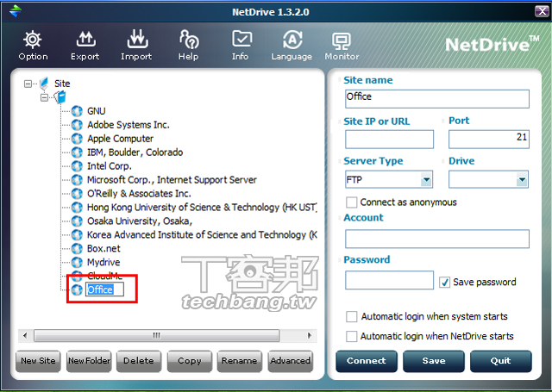
Task: Click the blue folder icon under Site
Action: [60, 96]
